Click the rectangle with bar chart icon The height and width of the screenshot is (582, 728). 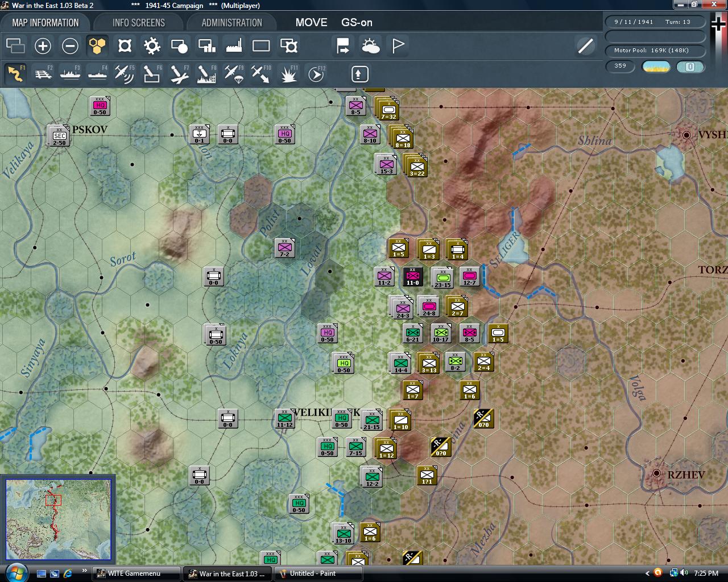pyautogui.click(x=206, y=46)
